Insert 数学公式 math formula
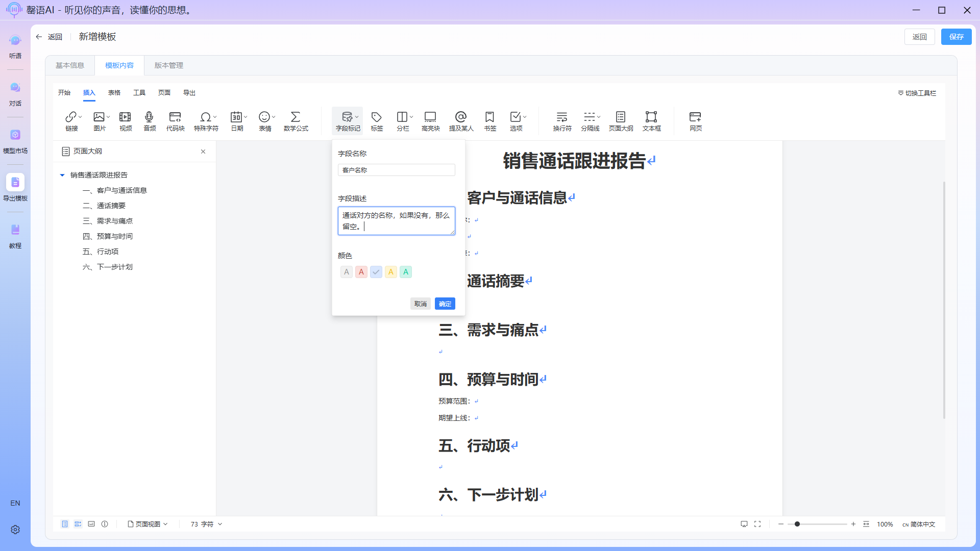 click(296, 121)
